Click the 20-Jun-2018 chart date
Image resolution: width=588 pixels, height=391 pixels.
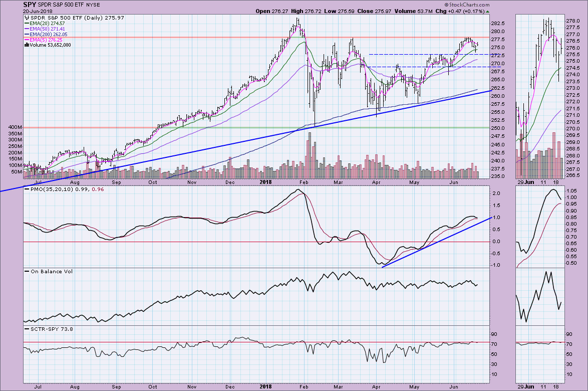pyautogui.click(x=38, y=11)
